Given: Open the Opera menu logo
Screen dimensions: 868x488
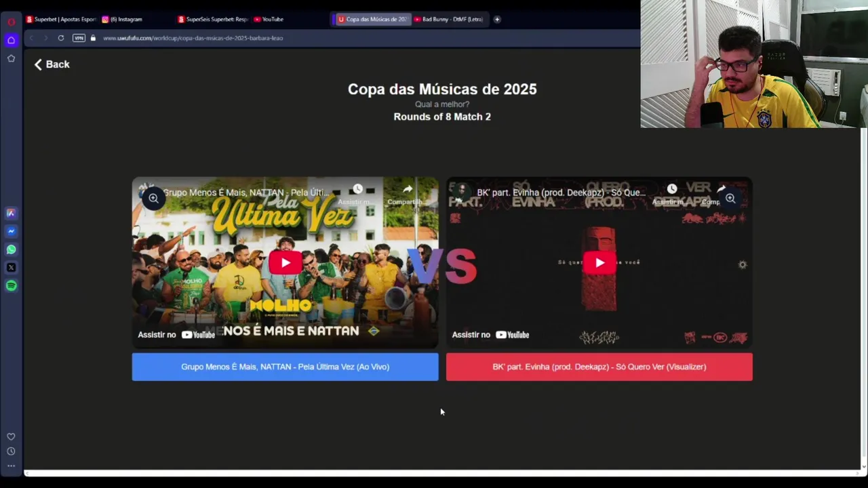Looking at the screenshot, I should (x=11, y=22).
